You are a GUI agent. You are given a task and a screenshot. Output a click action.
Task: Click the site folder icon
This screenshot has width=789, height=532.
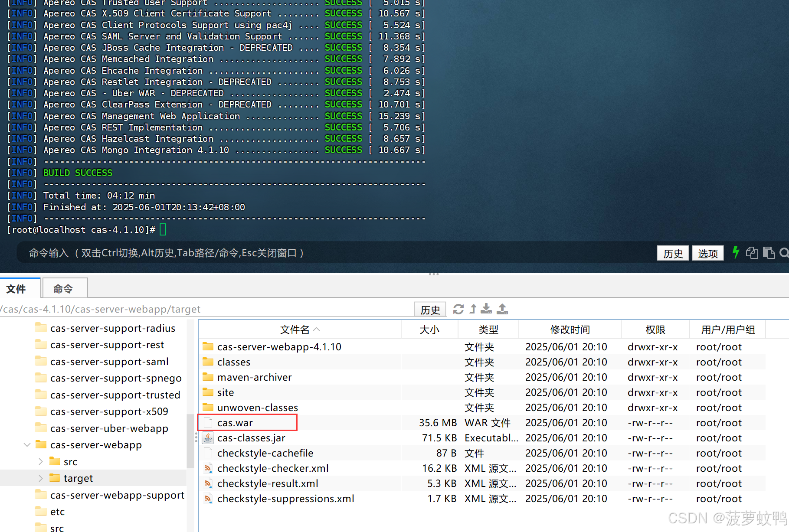[208, 392]
